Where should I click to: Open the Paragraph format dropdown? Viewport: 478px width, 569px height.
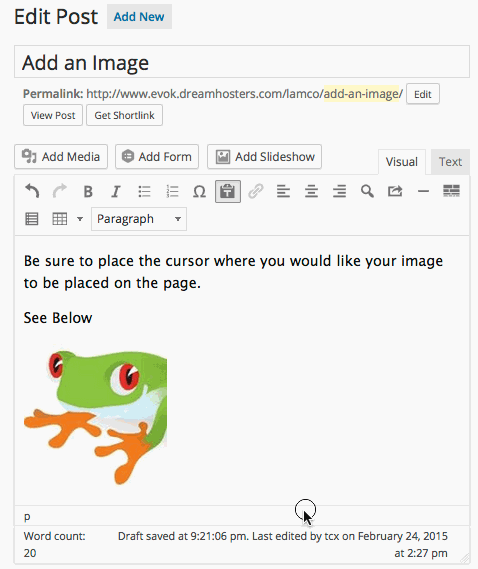coord(139,219)
